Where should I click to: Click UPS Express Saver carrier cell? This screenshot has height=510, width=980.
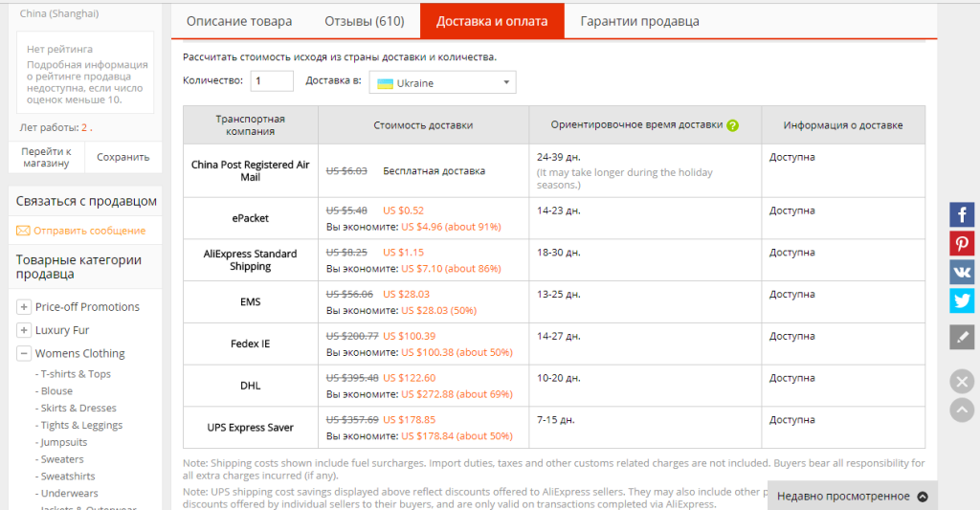pos(251,428)
